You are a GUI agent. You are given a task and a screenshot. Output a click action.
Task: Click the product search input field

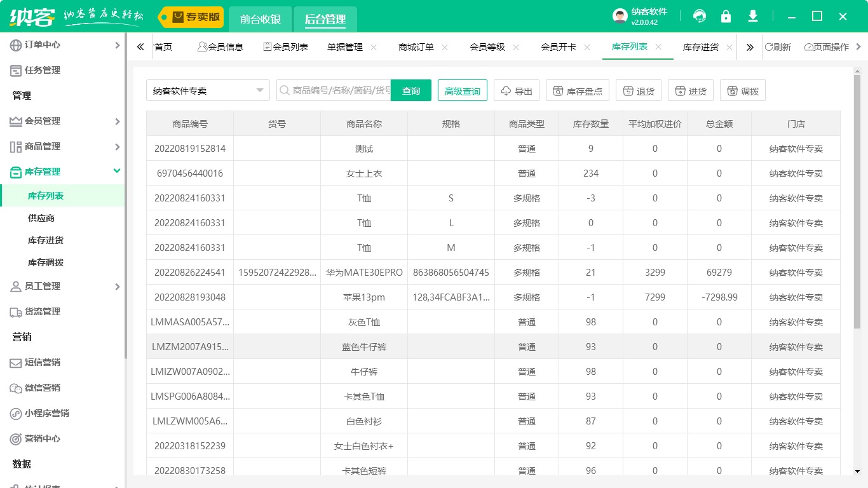(341, 91)
